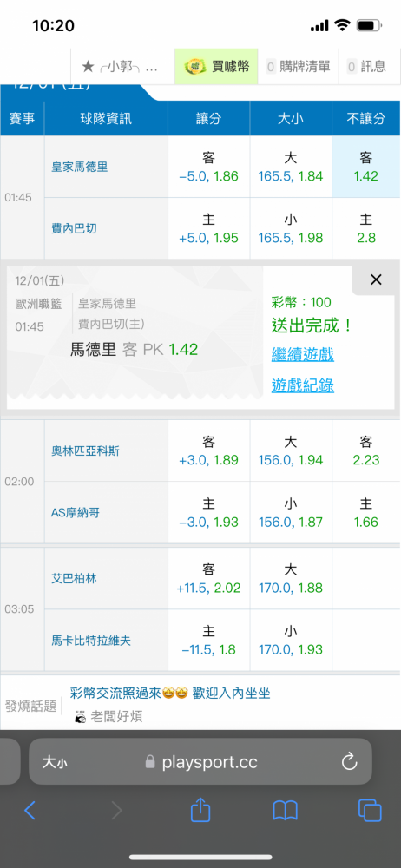Reload the page with refresh icon
Viewport: 401px width, 868px height.
[x=350, y=762]
